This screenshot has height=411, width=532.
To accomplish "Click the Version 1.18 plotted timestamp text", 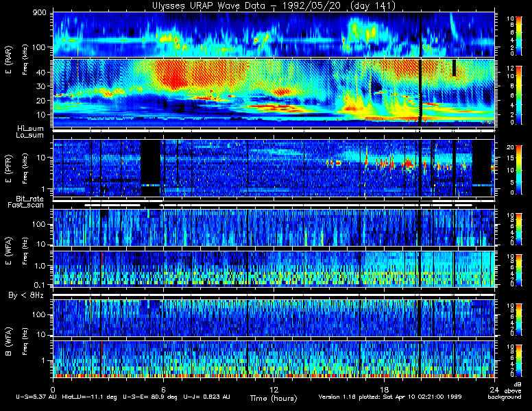I will 390,397.
